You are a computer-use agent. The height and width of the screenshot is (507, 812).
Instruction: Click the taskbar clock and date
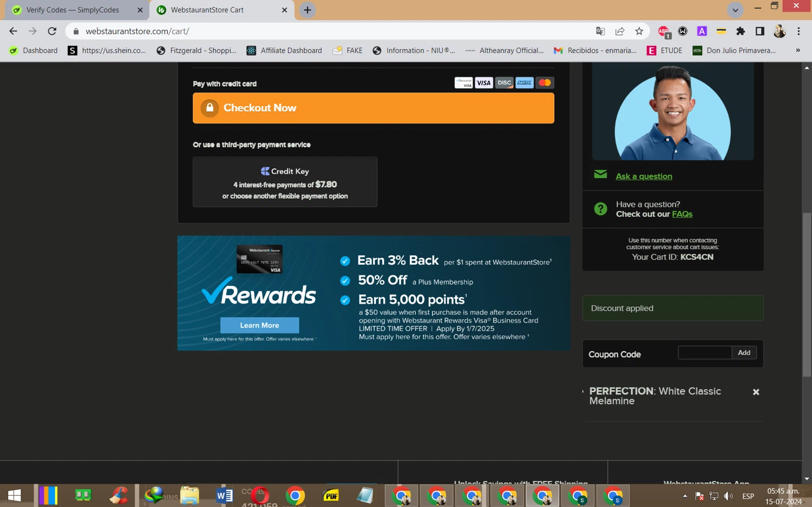(783, 496)
